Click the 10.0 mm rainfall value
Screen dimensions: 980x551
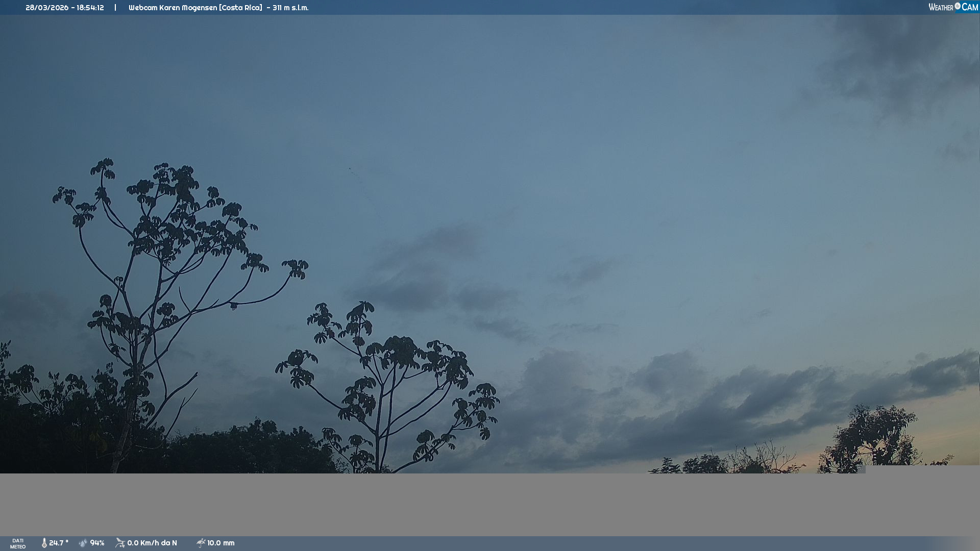pyautogui.click(x=220, y=543)
